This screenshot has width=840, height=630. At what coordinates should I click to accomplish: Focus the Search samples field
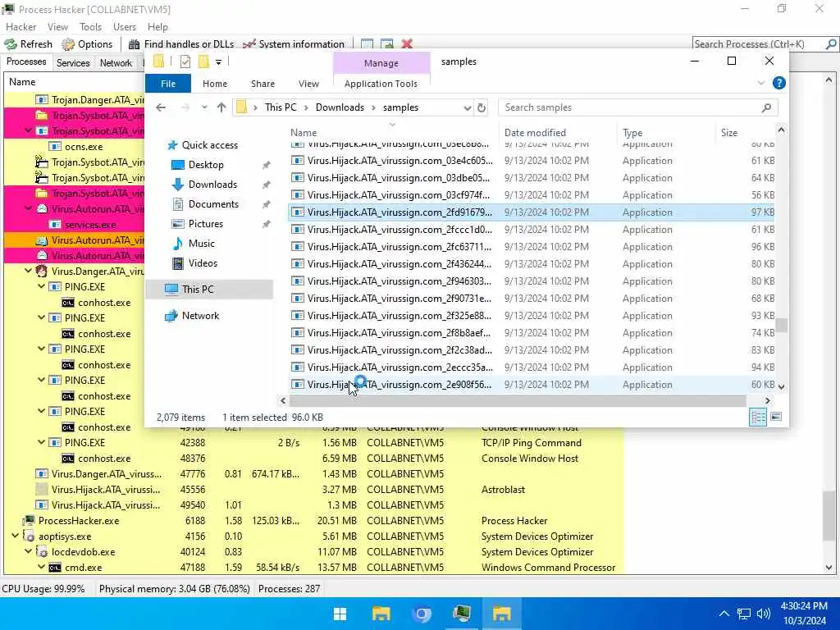click(630, 107)
